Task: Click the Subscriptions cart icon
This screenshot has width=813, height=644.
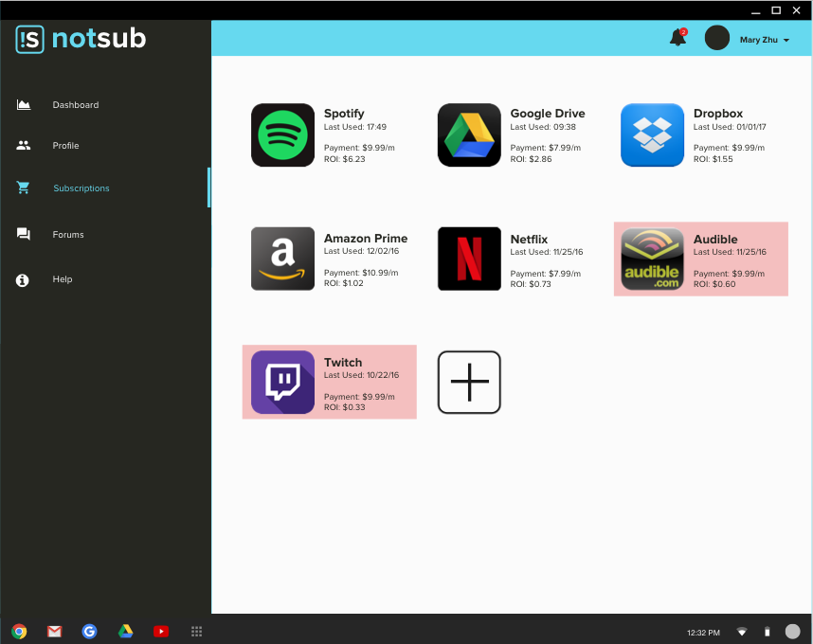Action: [24, 188]
